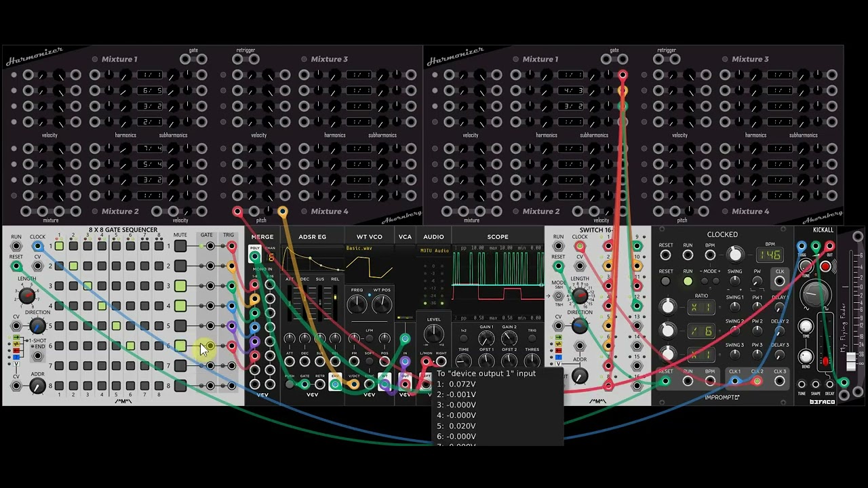The height and width of the screenshot is (488, 868).
Task: Click the RESET button on CLOCKED
Action: click(x=666, y=281)
